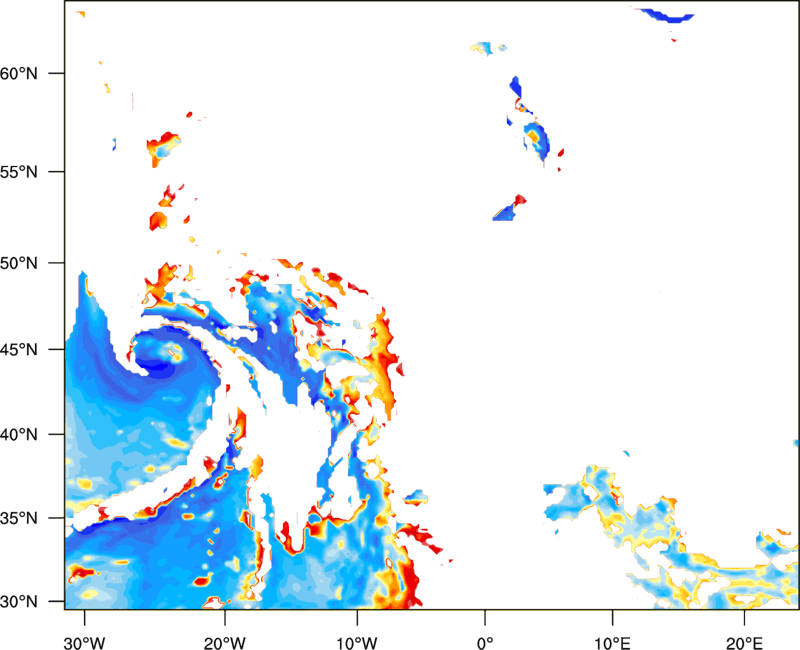Click the 10°W longitude label
Viewport: 800px width, 650px height.
click(357, 643)
